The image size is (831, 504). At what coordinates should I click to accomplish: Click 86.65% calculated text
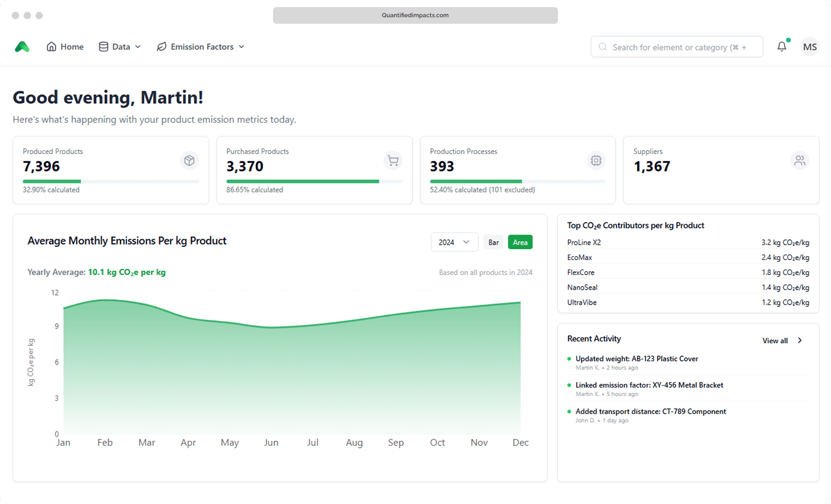tap(255, 190)
